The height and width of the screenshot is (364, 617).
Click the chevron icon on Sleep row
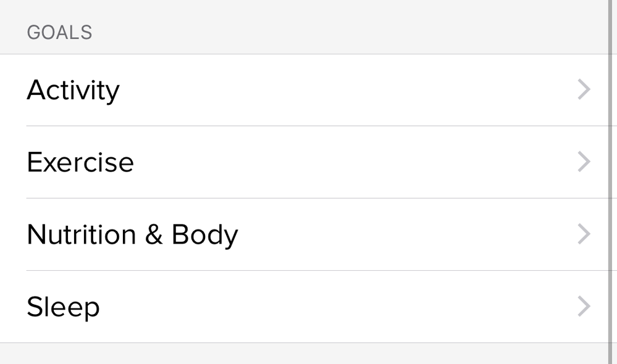[x=584, y=307]
